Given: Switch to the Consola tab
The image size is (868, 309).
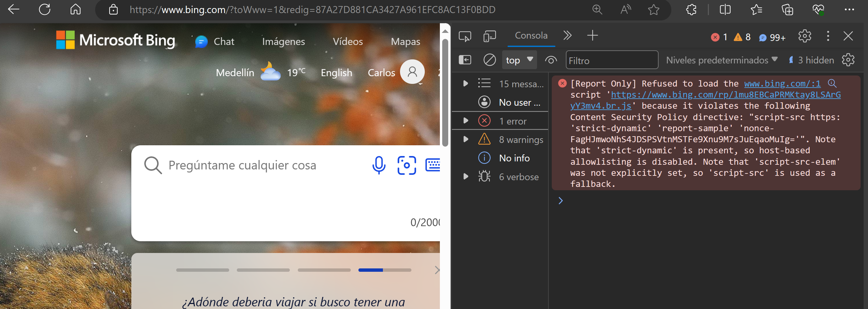Looking at the screenshot, I should pyautogui.click(x=531, y=36).
